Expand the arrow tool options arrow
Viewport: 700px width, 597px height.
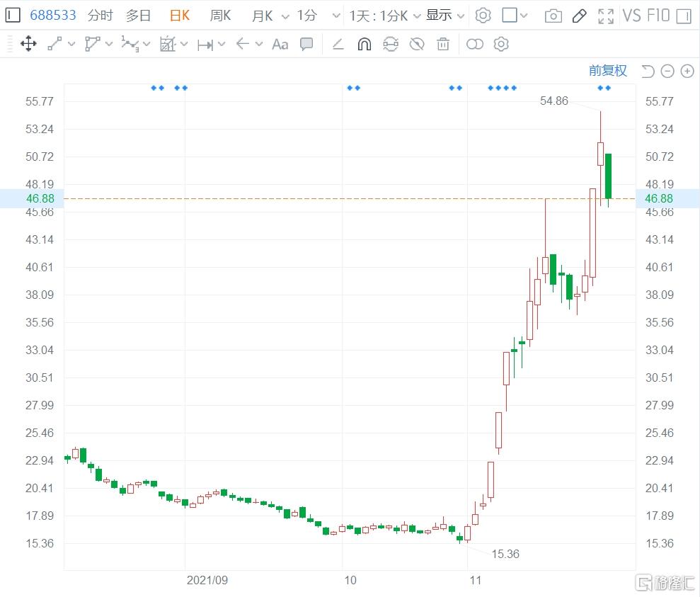259,44
